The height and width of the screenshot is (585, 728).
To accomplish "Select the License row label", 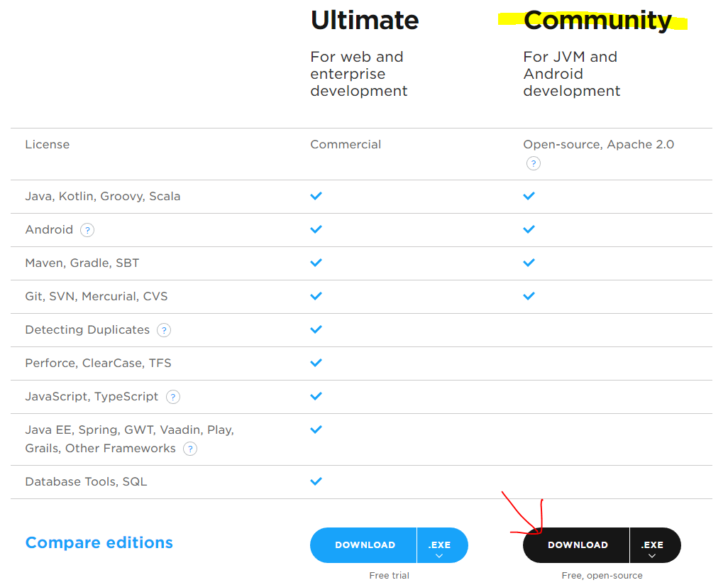I will (x=48, y=145).
